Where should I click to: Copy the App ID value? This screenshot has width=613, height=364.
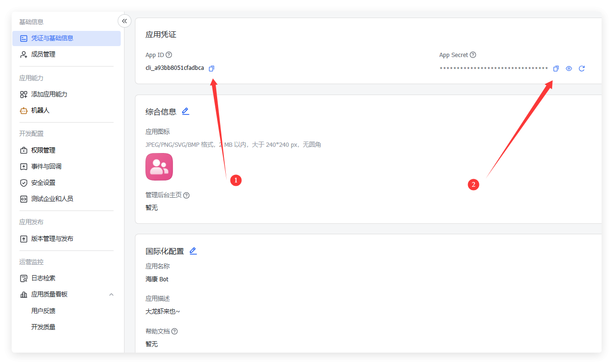(211, 68)
